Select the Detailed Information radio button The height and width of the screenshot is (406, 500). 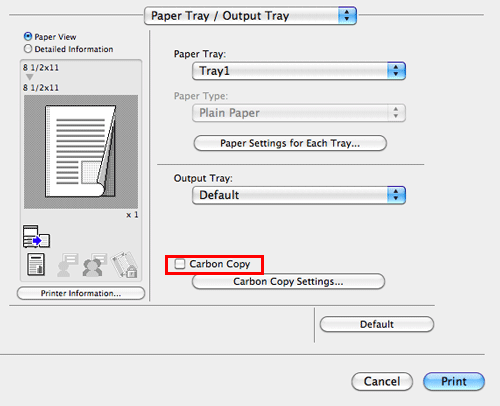[x=28, y=49]
